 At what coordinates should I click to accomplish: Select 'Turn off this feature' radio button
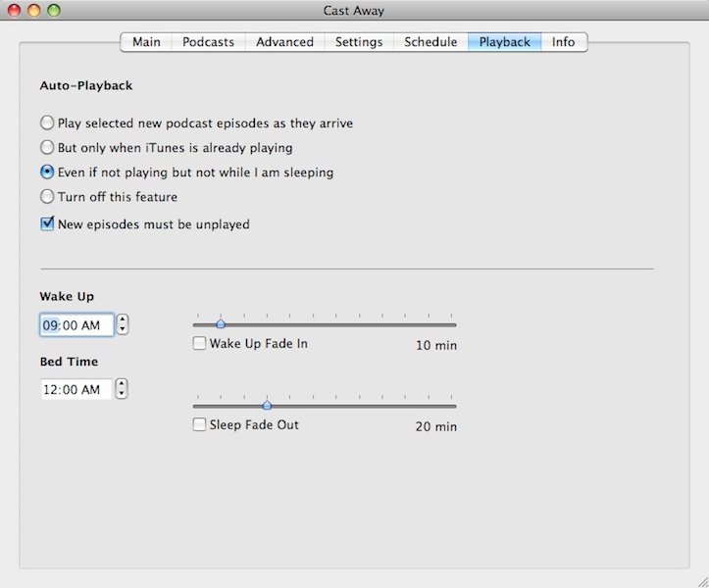coord(47,197)
